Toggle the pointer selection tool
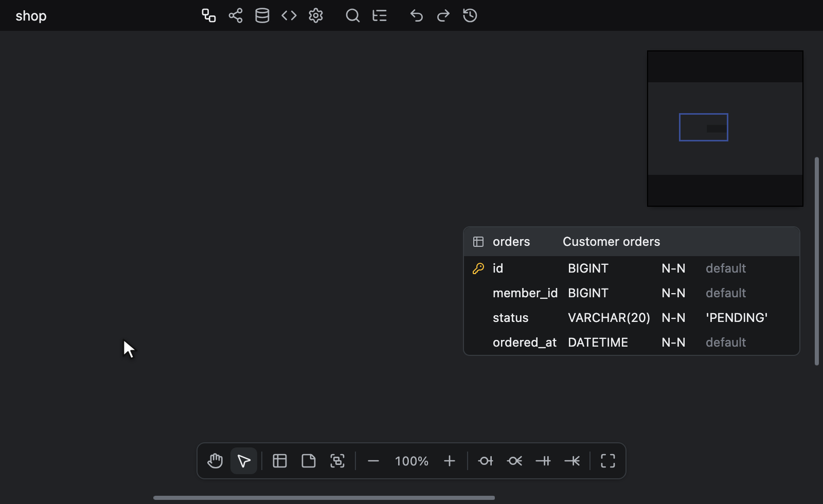 coord(244,461)
